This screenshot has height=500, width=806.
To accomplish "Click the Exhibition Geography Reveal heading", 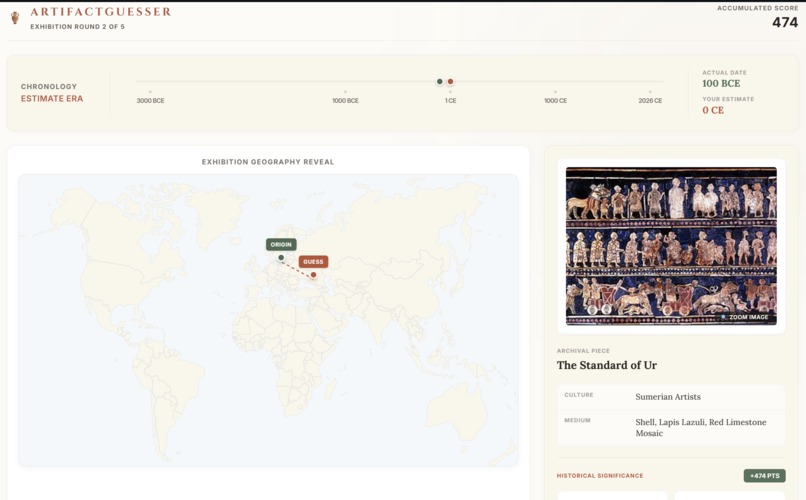I will (x=268, y=162).
